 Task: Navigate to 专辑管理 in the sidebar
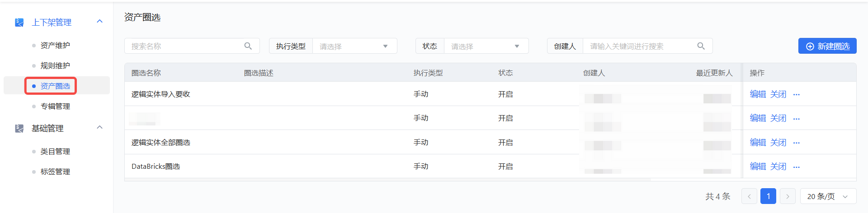55,106
